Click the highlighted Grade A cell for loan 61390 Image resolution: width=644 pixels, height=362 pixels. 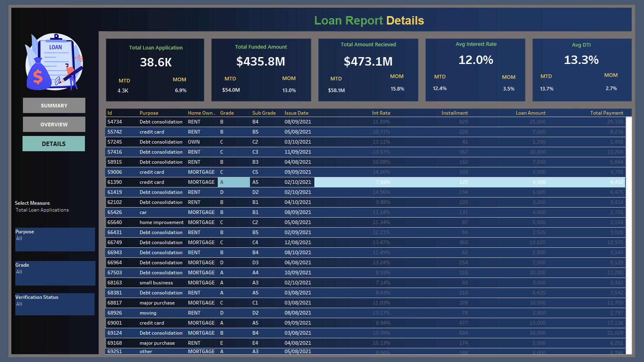pos(233,182)
